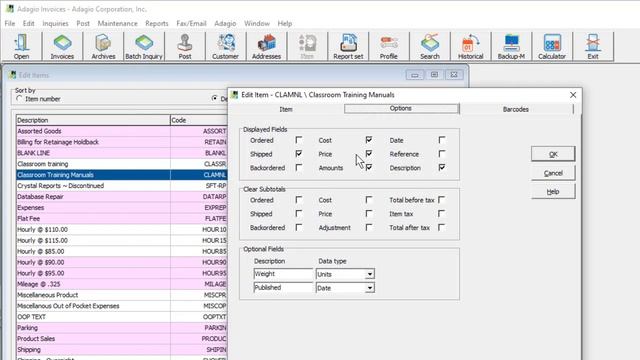Enable Clear Subtotals Cost checkbox
This screenshot has width=640, height=360.
tap(369, 200)
